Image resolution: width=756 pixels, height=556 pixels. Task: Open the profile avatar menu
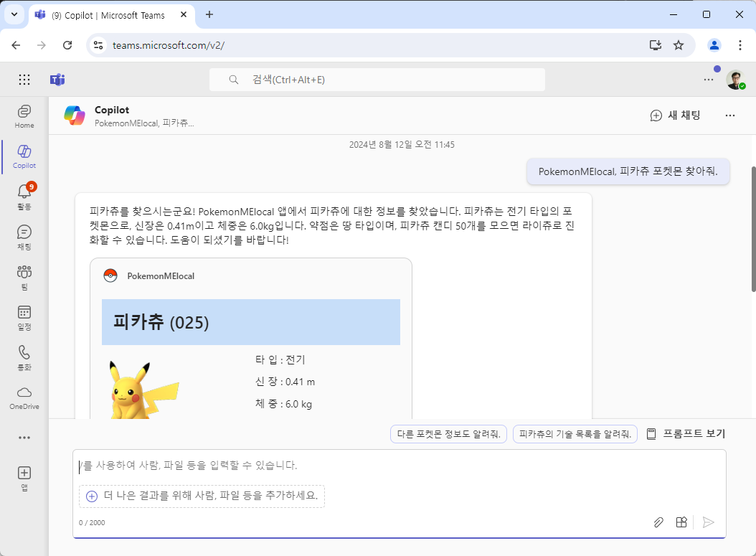click(735, 80)
